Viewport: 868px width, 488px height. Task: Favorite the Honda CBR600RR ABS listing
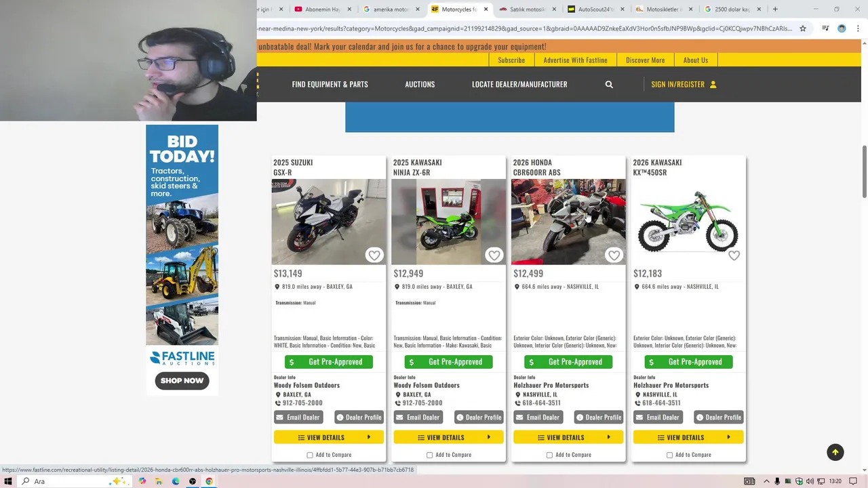(x=614, y=255)
